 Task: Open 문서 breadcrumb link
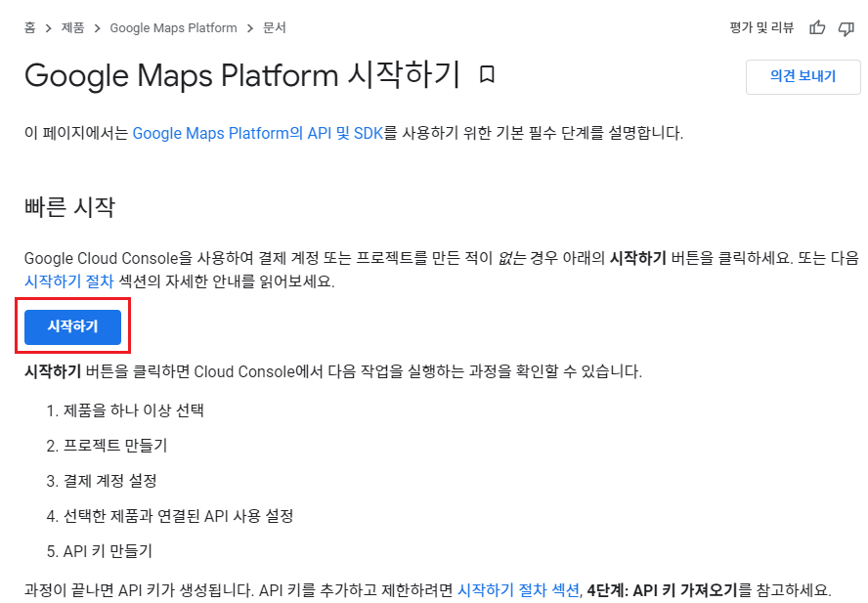click(x=274, y=27)
